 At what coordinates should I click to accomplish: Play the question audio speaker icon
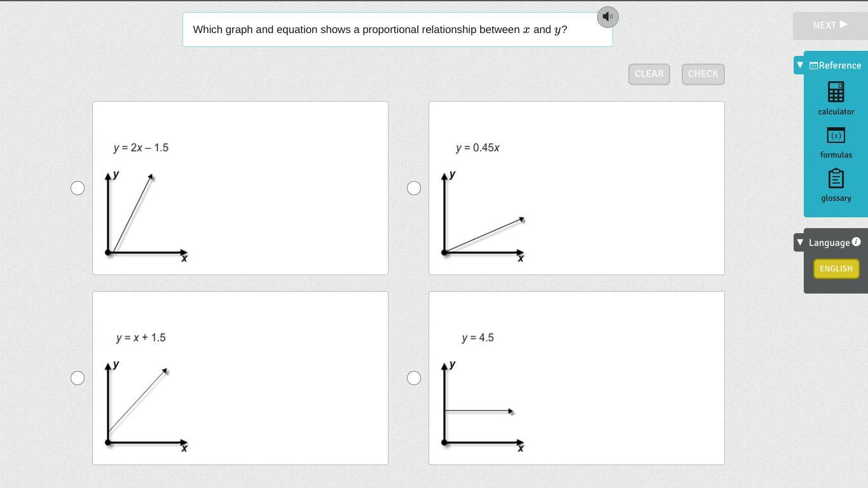608,17
